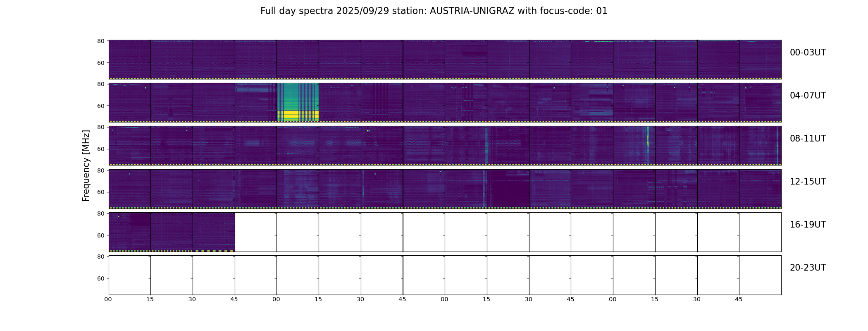Click the '60' tick of the 12-15UT row
868x331 pixels.
pos(100,192)
